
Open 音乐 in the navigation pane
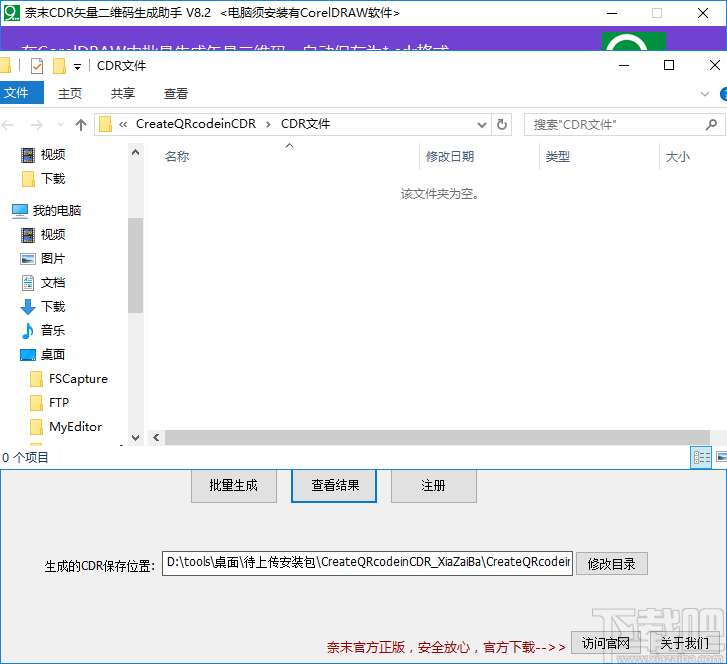[x=43, y=331]
